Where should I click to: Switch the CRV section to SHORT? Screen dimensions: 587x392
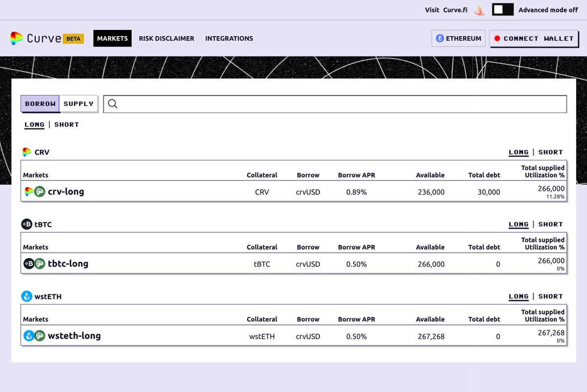click(550, 152)
